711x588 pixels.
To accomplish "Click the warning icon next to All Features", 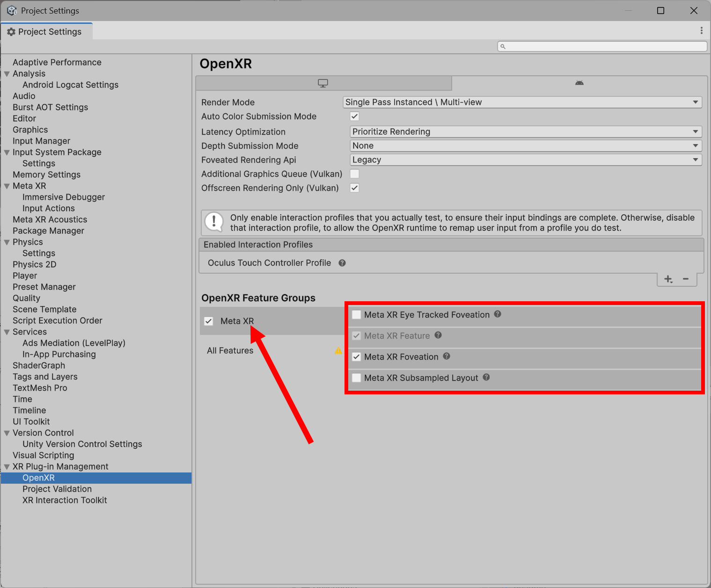I will pyautogui.click(x=338, y=350).
